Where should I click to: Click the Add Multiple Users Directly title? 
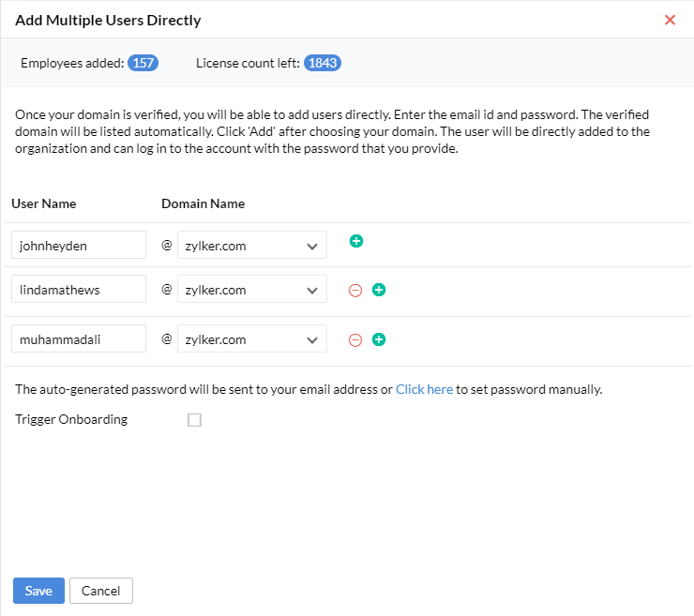click(108, 20)
